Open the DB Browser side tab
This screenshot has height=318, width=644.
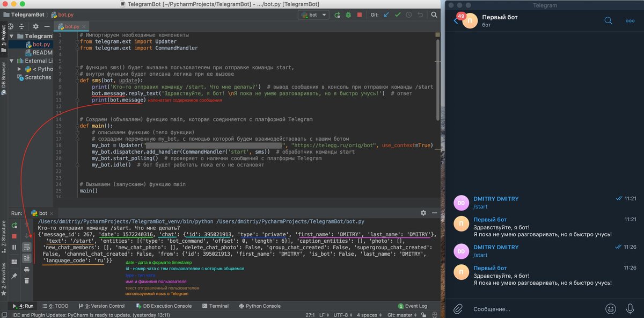(x=4, y=78)
